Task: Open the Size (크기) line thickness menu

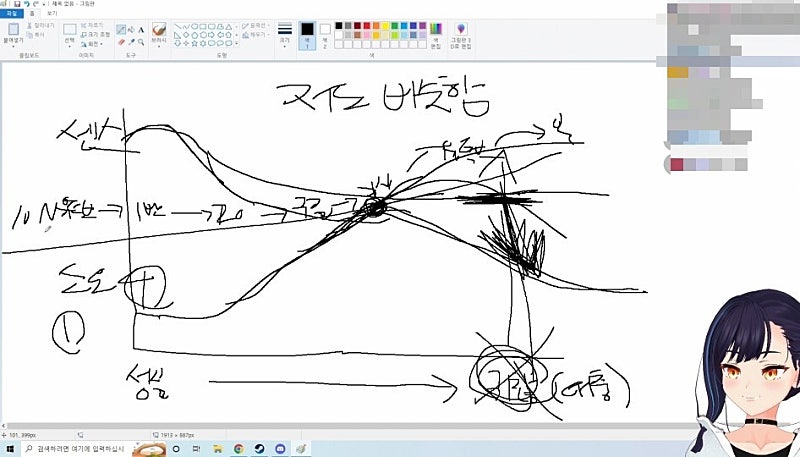Action: [x=285, y=35]
